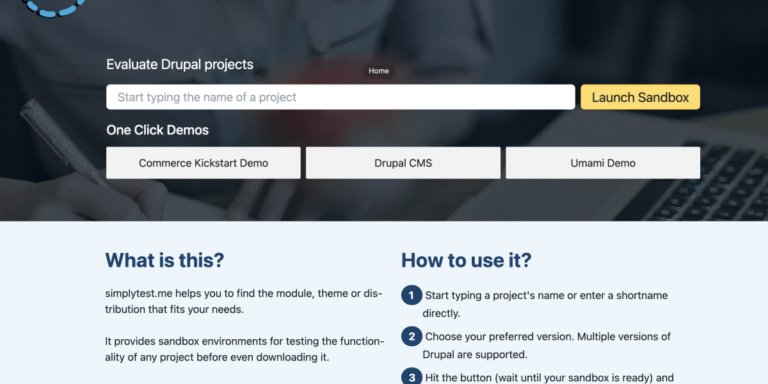
Task: Select the How to use it? heading
Action: [466, 260]
